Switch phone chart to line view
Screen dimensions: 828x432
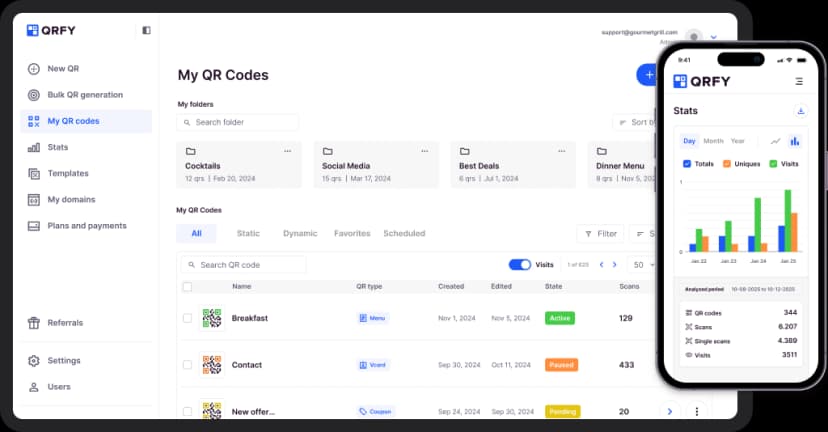(x=775, y=141)
